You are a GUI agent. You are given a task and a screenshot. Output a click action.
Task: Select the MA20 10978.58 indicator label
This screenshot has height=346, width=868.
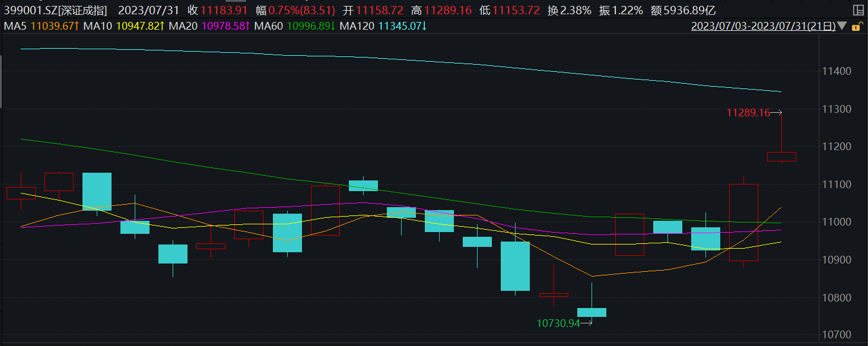tap(210, 26)
